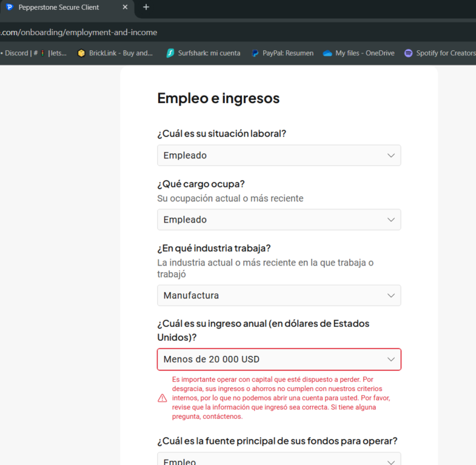Image resolution: width=476 pixels, height=465 pixels.
Task: Click the text Su ocupación actual o más reciente
Action: tap(230, 198)
